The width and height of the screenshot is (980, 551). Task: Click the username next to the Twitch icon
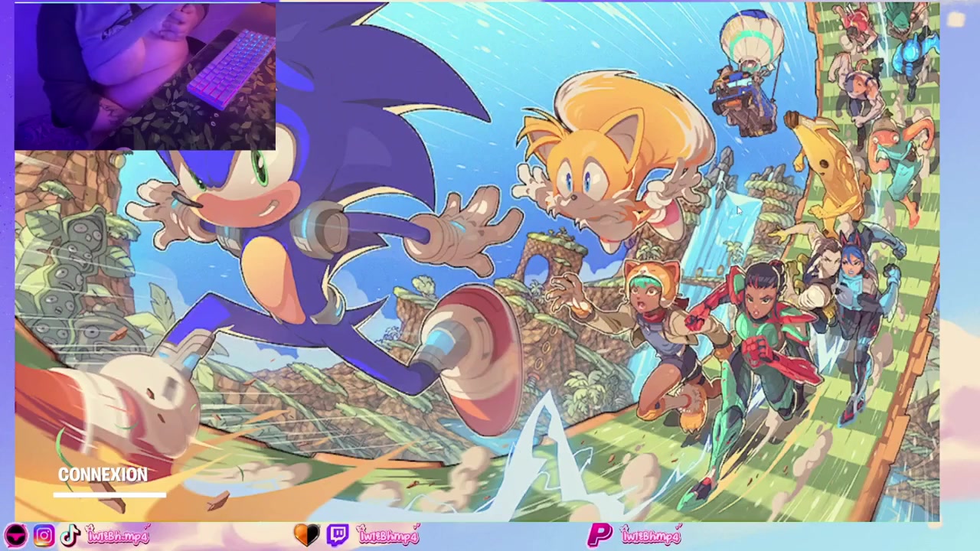(x=387, y=536)
